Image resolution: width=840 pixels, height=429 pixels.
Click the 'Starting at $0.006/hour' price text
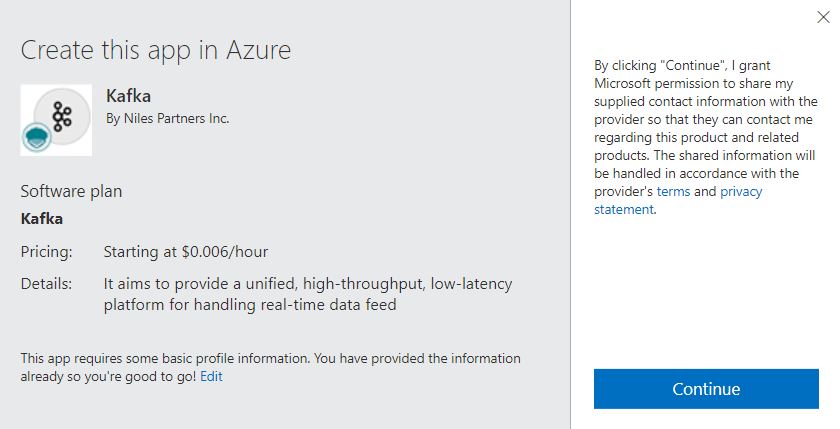pos(186,251)
